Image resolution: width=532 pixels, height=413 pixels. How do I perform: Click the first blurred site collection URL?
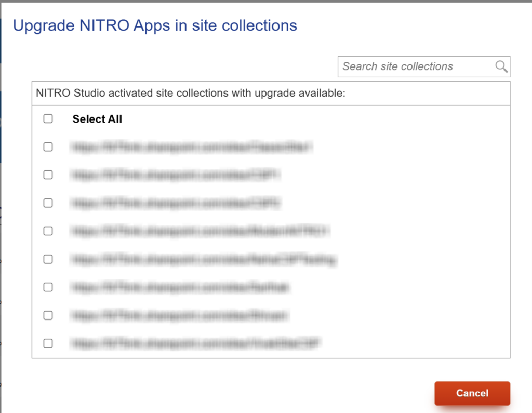[191, 147]
